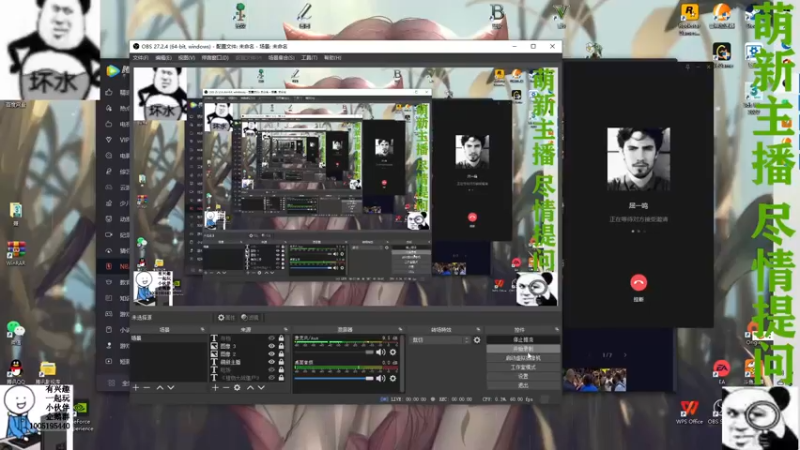Adjust the 麦克风/Aux volume slider
This screenshot has height=450, width=800.
334,352
